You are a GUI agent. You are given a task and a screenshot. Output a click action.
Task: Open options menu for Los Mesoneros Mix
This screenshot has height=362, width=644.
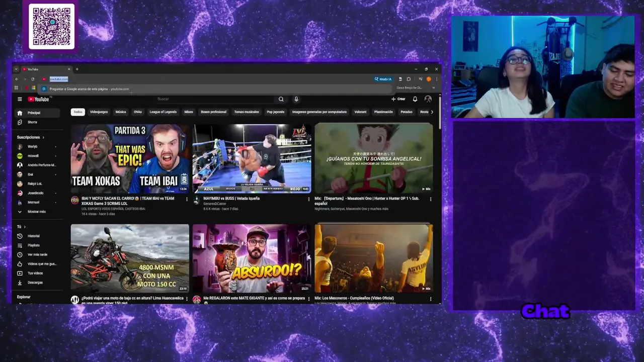pos(431,299)
